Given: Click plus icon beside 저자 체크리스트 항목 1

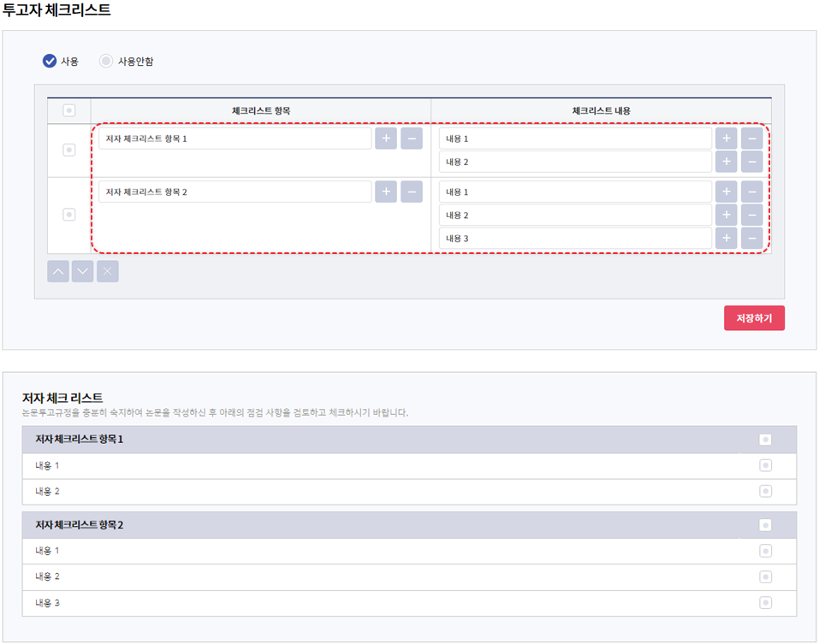Looking at the screenshot, I should (x=386, y=139).
